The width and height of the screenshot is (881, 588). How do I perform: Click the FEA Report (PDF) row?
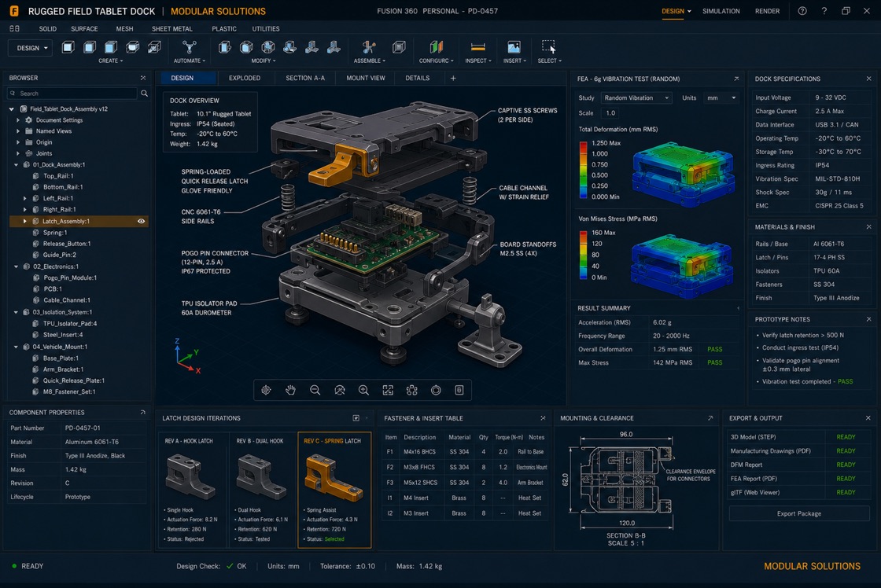[x=798, y=479]
